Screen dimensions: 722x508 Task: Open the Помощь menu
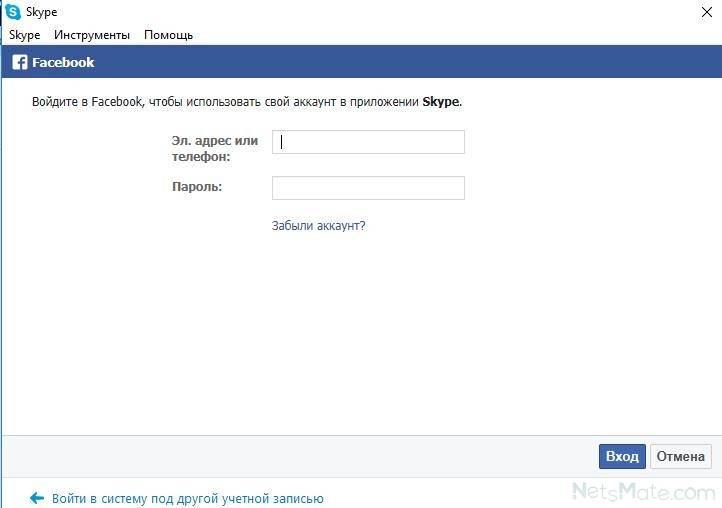pos(168,35)
